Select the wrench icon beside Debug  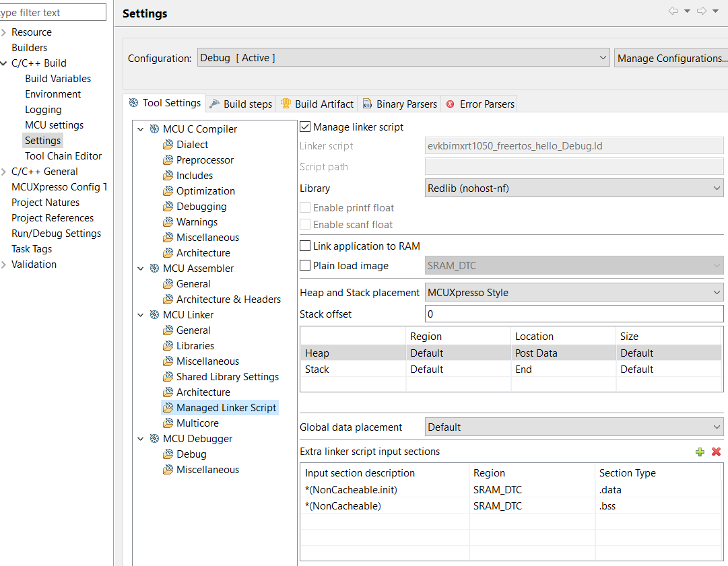[168, 454]
